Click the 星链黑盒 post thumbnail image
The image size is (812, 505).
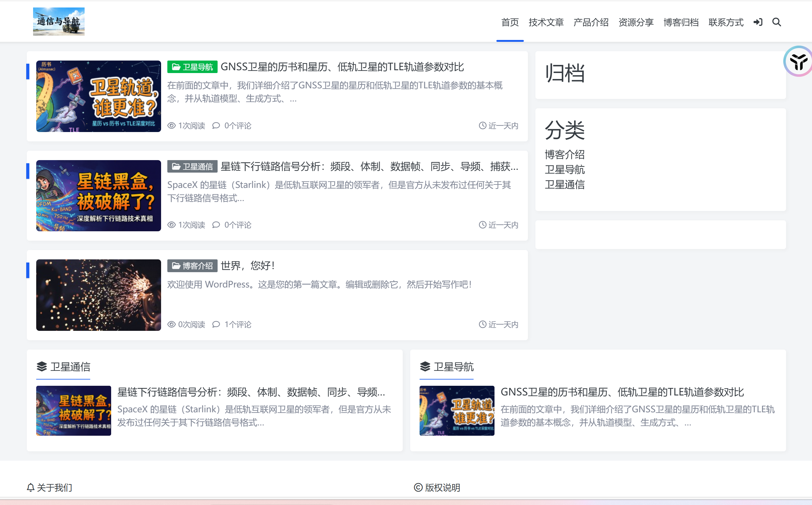click(98, 196)
